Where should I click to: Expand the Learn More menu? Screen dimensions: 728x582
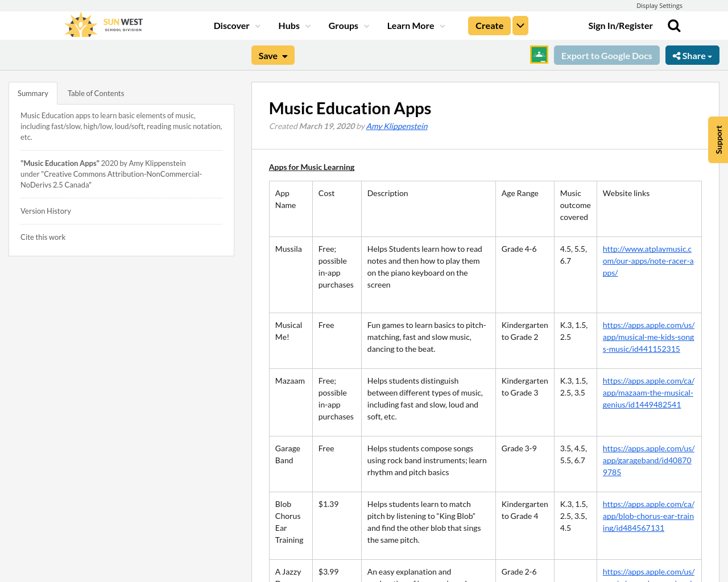(416, 26)
